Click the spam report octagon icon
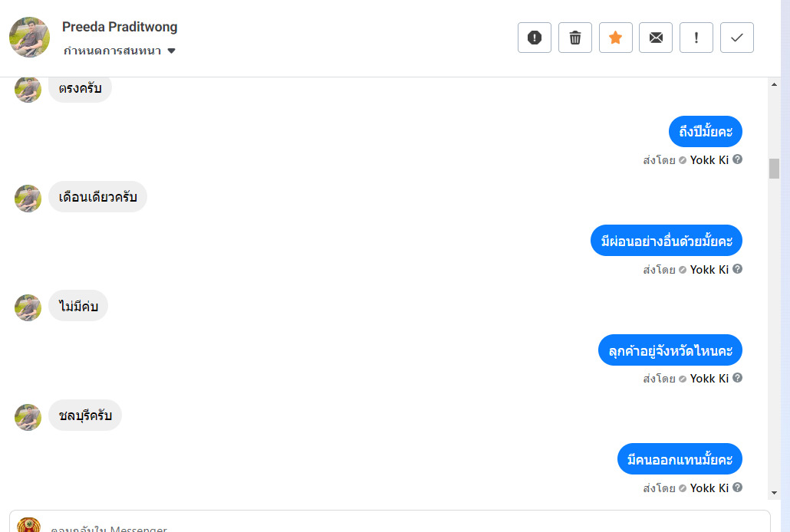The image size is (790, 532). 535,38
